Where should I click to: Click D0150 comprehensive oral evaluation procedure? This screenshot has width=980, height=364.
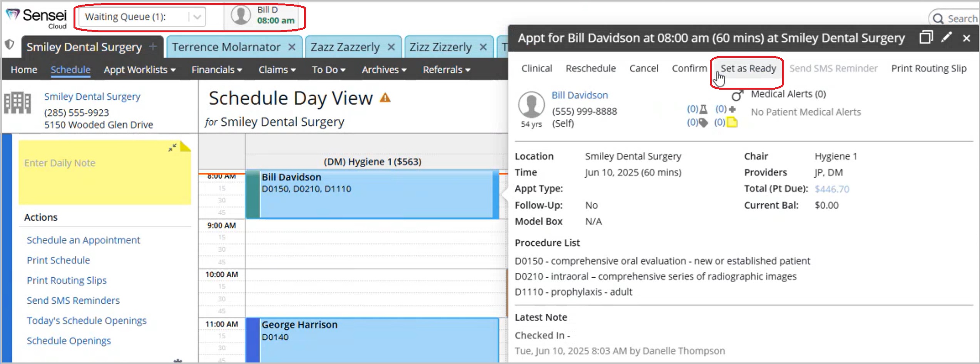(x=662, y=261)
